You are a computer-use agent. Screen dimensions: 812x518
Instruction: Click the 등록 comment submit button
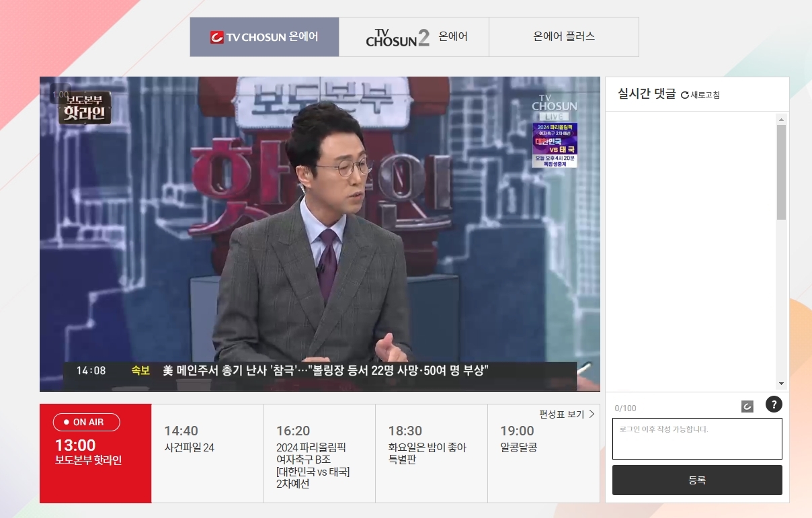[696, 480]
